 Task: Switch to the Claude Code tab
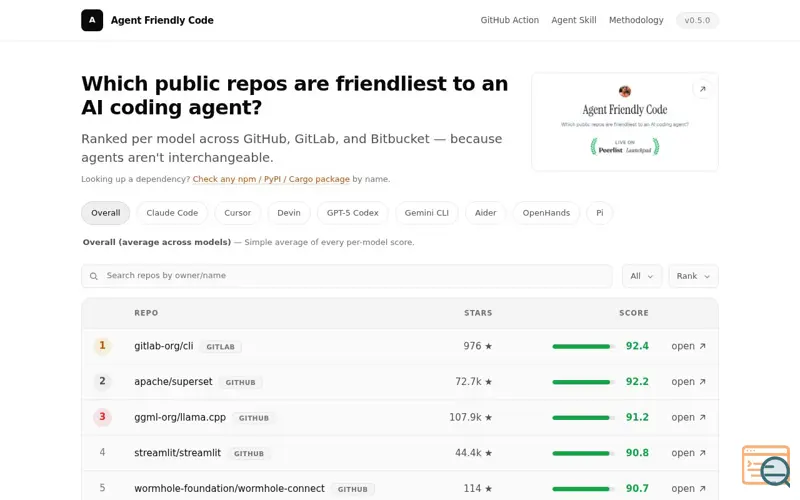click(172, 213)
